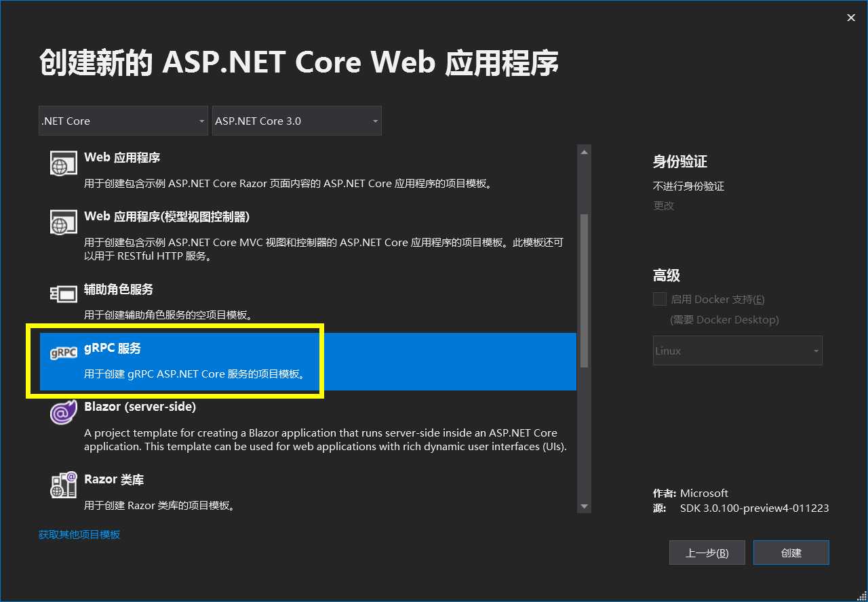Open the ASP.NET Core 3.0 version dropdown

point(297,121)
